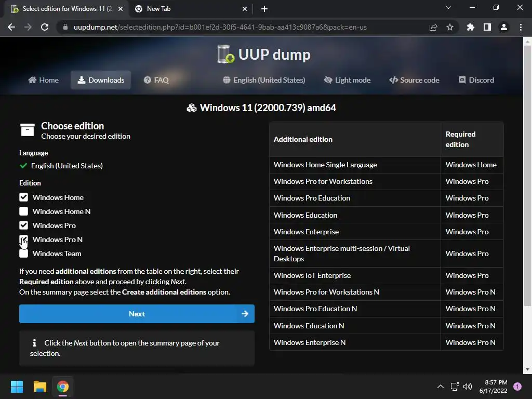Click the Next button
Screen dimensions: 532x399
137,314
